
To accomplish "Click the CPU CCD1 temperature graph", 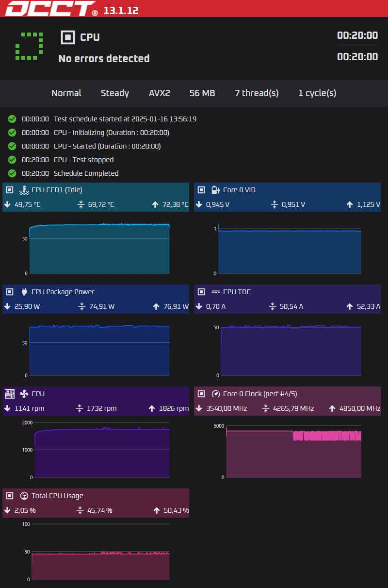I will click(99, 249).
